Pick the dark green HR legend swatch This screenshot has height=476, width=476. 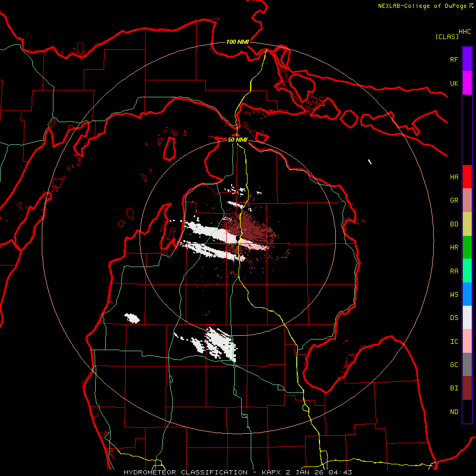467,248
